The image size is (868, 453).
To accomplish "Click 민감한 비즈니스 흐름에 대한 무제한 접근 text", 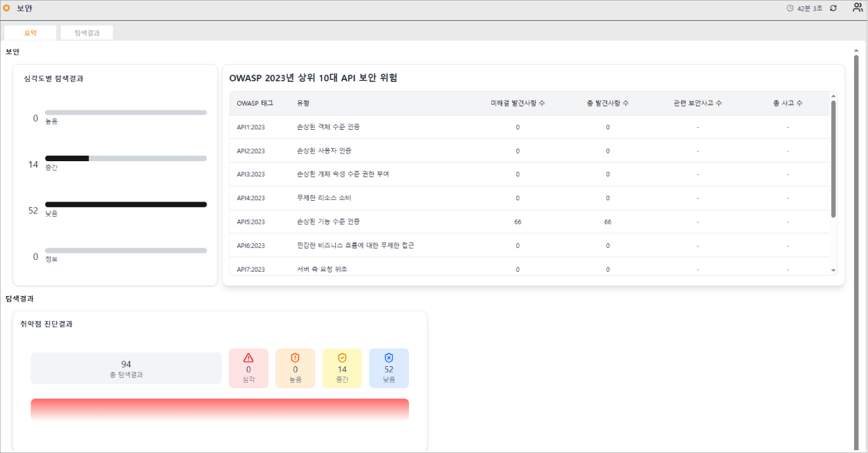I will pyautogui.click(x=355, y=245).
